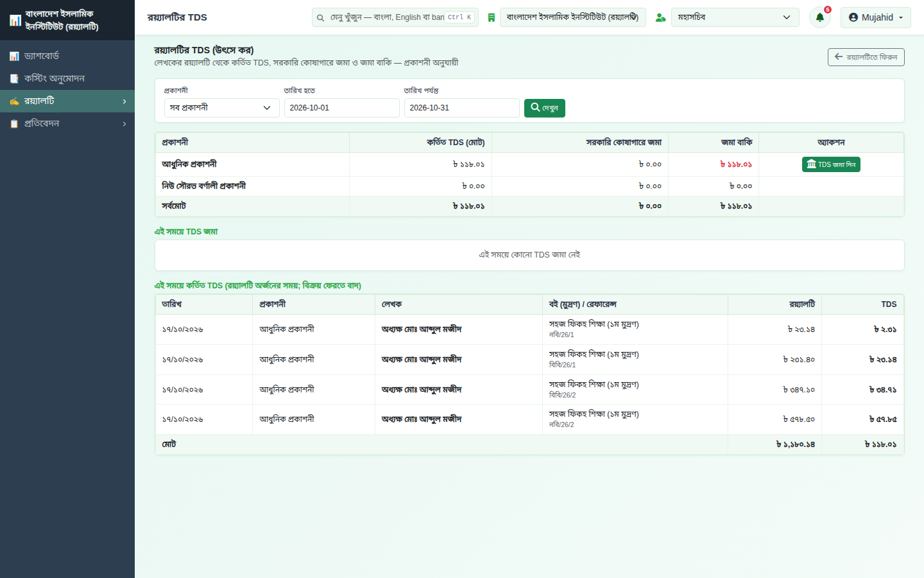This screenshot has height=578, width=924.
Task: Click the green building organization icon
Action: click(x=492, y=18)
